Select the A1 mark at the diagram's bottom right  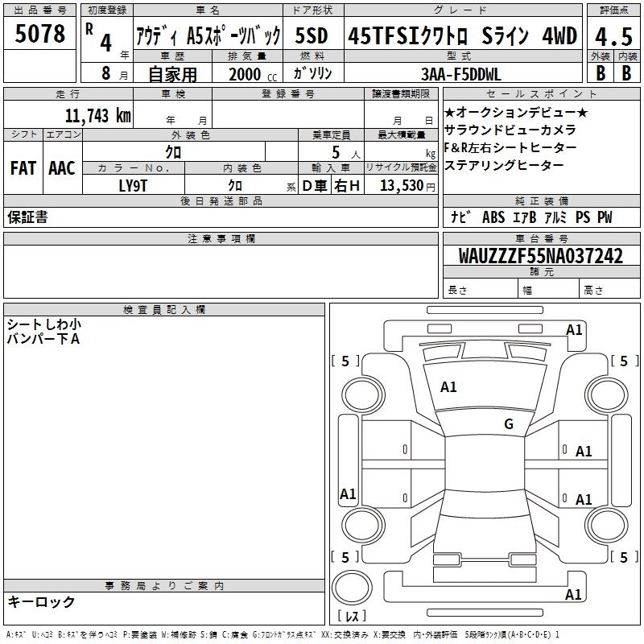click(x=574, y=595)
